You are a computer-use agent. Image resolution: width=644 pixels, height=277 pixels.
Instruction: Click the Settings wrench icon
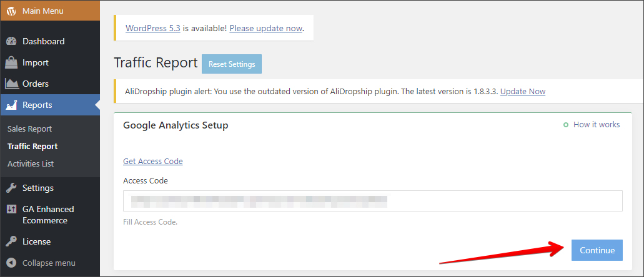(11, 188)
